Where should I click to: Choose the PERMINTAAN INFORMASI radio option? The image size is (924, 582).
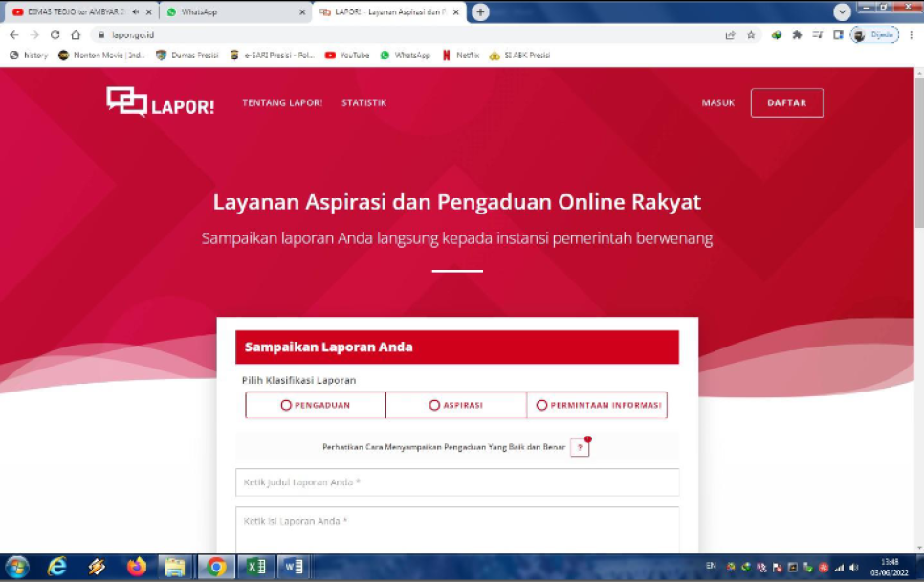pos(541,405)
